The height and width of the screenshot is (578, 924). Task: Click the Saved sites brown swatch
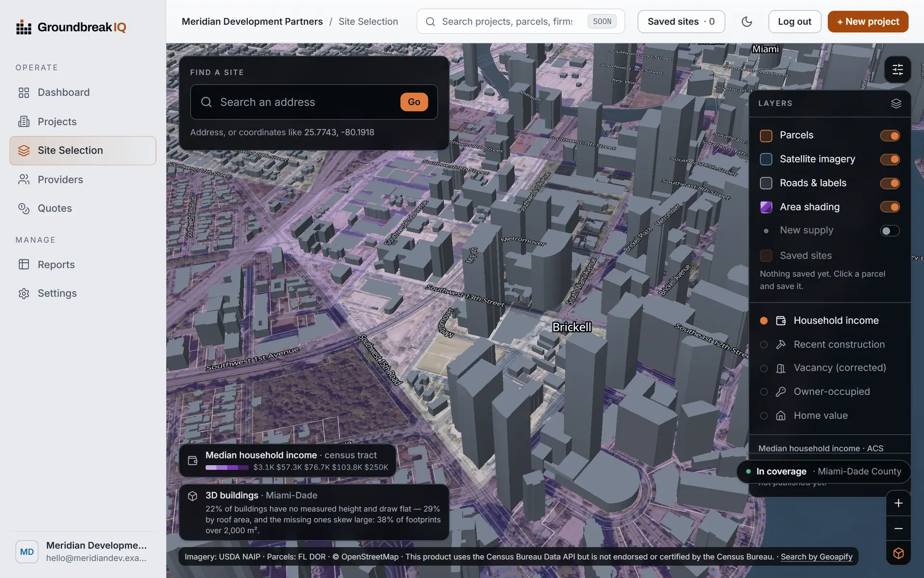click(766, 256)
